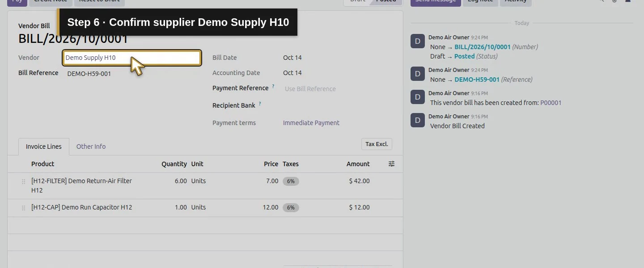Viewport: 644px width, 268px height.
Task: Open Payment terms Immediate Payment selector
Action: pyautogui.click(x=311, y=123)
